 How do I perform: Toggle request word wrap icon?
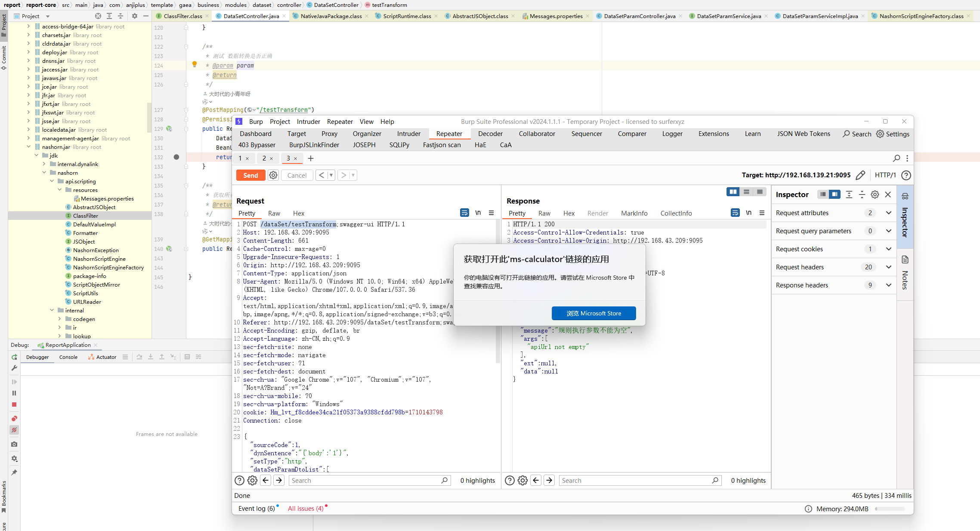coord(464,213)
